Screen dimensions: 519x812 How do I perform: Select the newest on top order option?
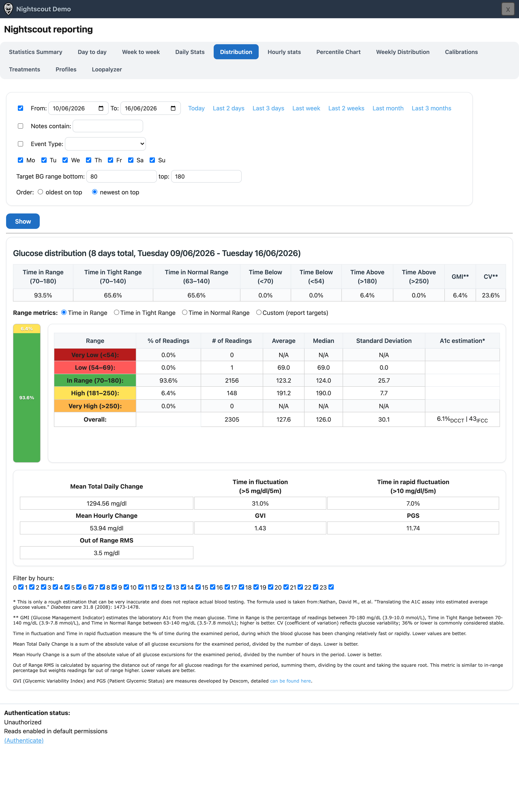[x=95, y=192]
